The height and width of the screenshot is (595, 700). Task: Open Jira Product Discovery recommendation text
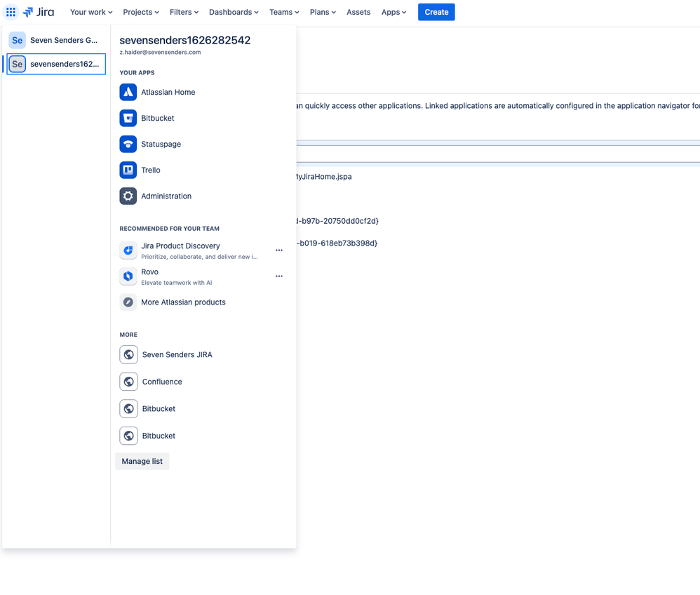click(x=180, y=246)
